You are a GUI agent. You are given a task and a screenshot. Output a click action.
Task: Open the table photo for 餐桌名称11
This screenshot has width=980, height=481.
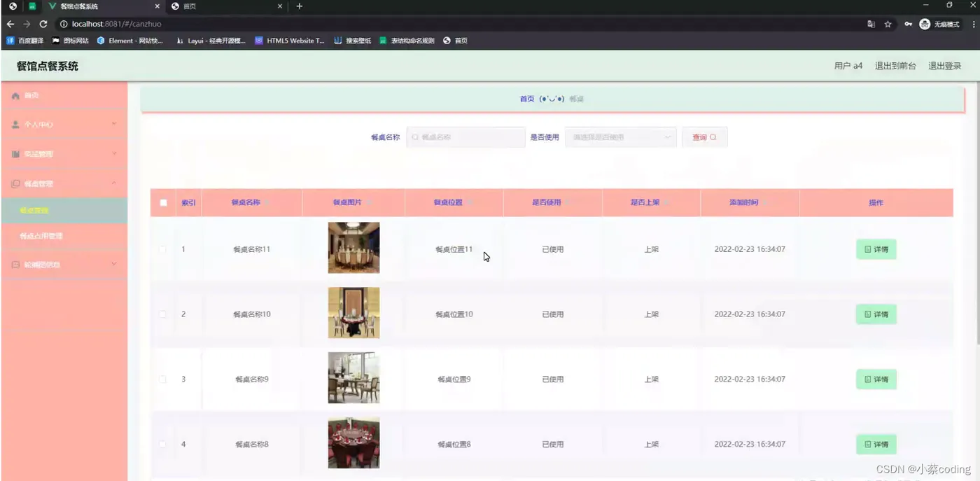[x=353, y=248]
